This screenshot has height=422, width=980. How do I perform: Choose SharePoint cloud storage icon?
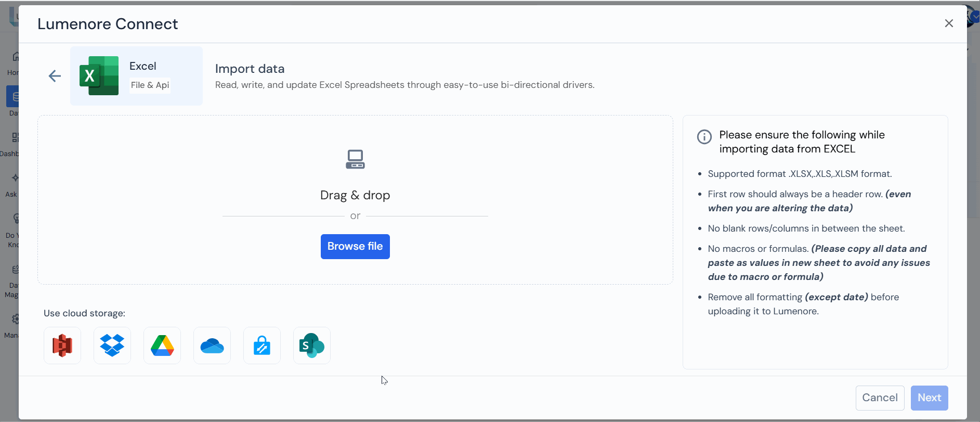[312, 346]
